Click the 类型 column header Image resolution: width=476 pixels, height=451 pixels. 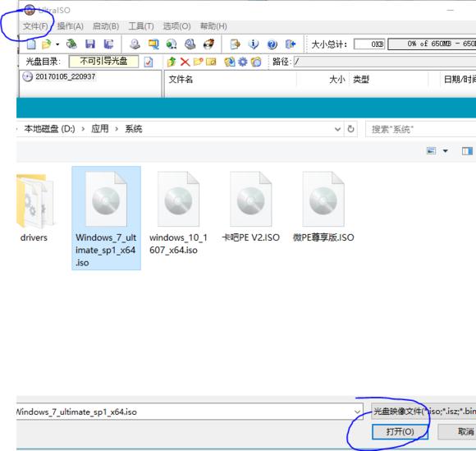(360, 80)
